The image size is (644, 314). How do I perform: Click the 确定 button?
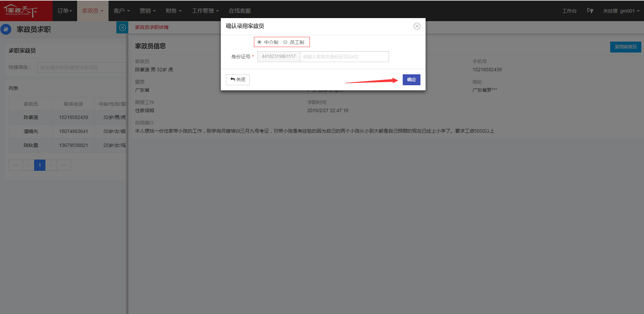411,80
